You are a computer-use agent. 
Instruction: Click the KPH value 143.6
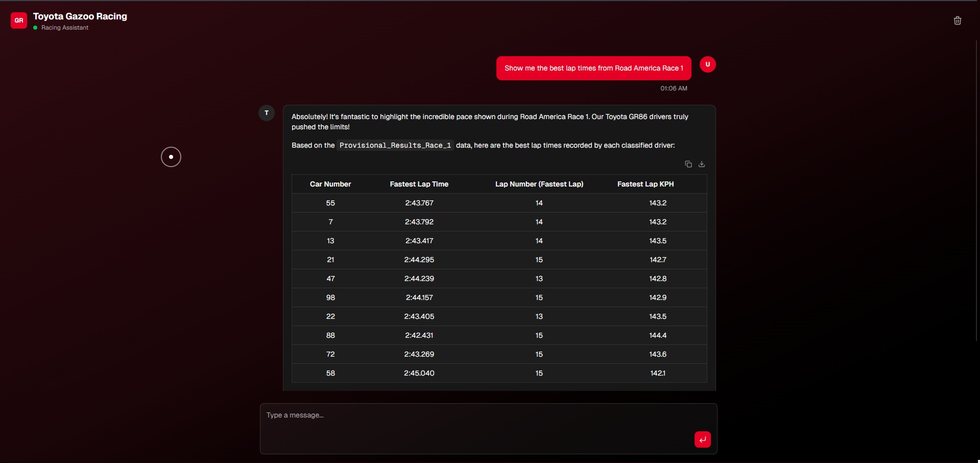click(x=658, y=354)
